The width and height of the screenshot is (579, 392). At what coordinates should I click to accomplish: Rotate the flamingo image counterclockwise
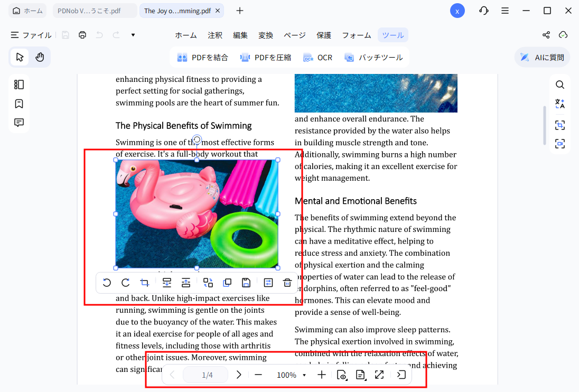pyautogui.click(x=107, y=283)
